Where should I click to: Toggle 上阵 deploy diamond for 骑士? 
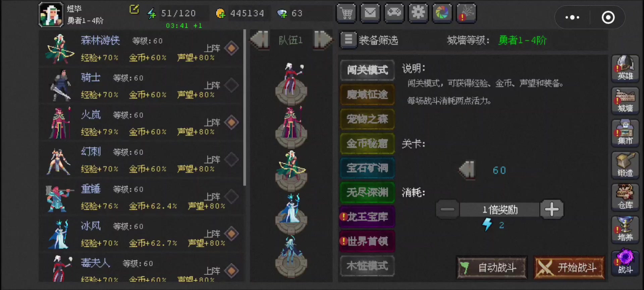point(231,85)
